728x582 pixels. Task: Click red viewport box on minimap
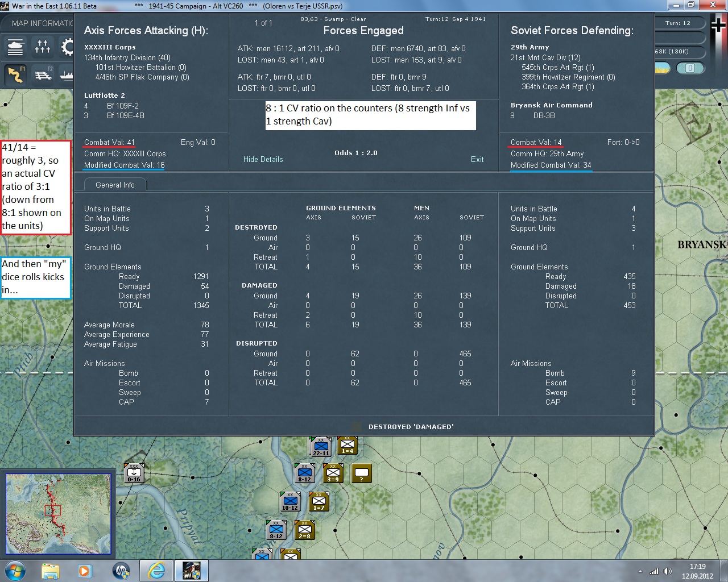[x=52, y=510]
